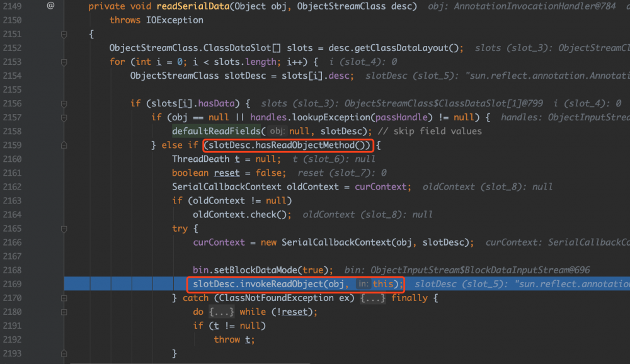Click the readSerialData method name
The width and height of the screenshot is (630, 364).
(193, 6)
